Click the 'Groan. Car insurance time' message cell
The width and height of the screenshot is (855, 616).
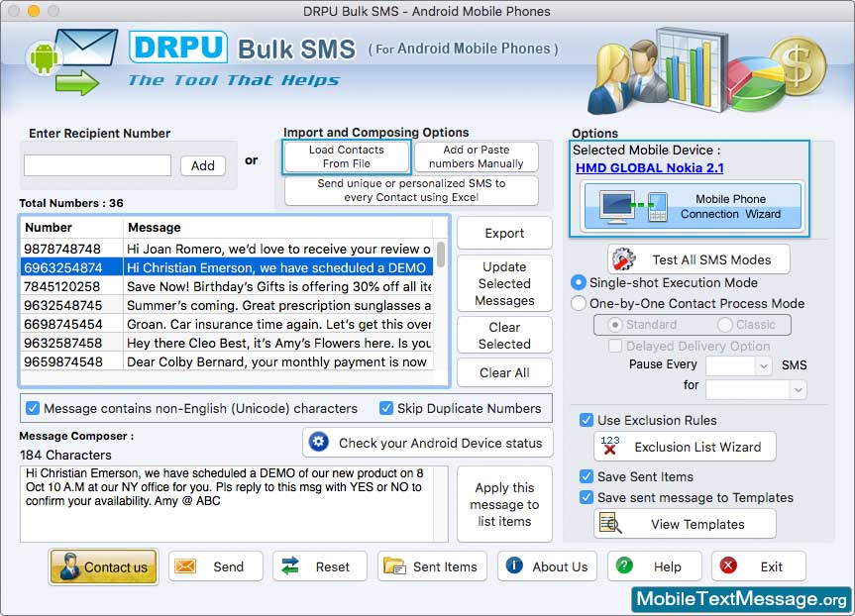click(x=278, y=324)
